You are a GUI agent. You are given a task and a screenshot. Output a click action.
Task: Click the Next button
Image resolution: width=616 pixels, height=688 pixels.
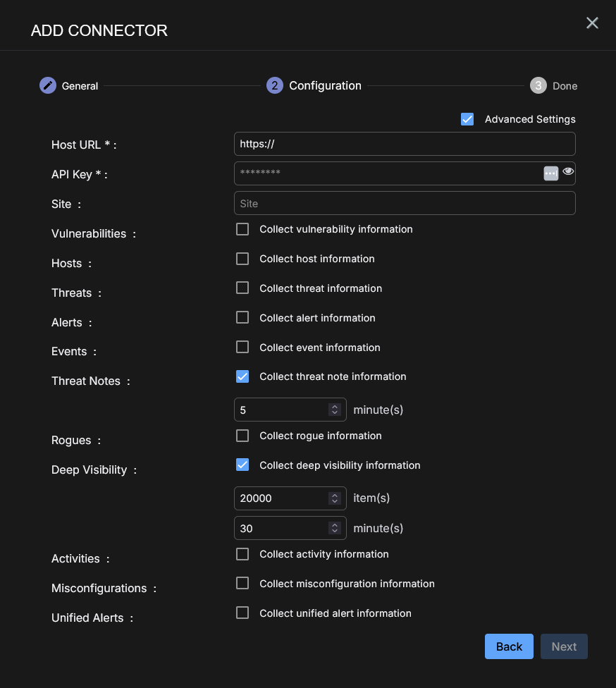(x=564, y=646)
